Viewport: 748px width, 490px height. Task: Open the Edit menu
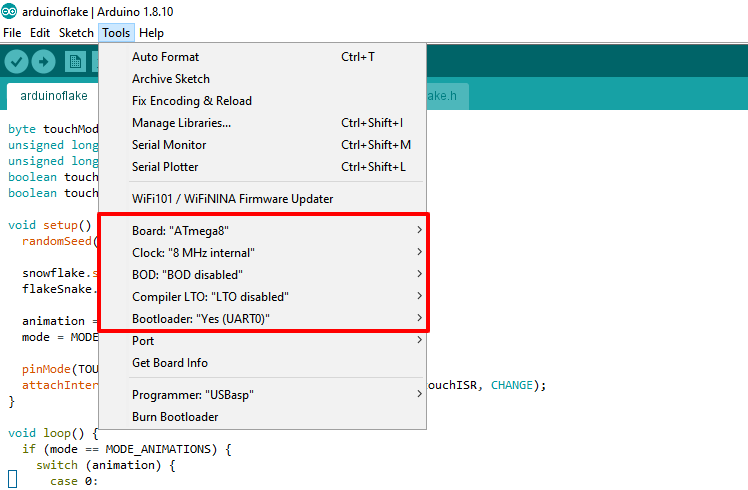tap(40, 33)
